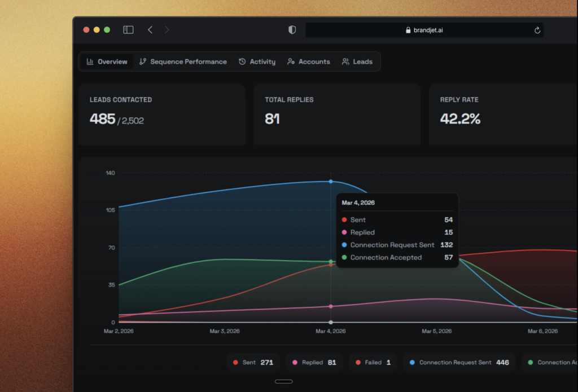Go back using the browser back arrow
Viewport: 578px width, 392px height.
150,30
